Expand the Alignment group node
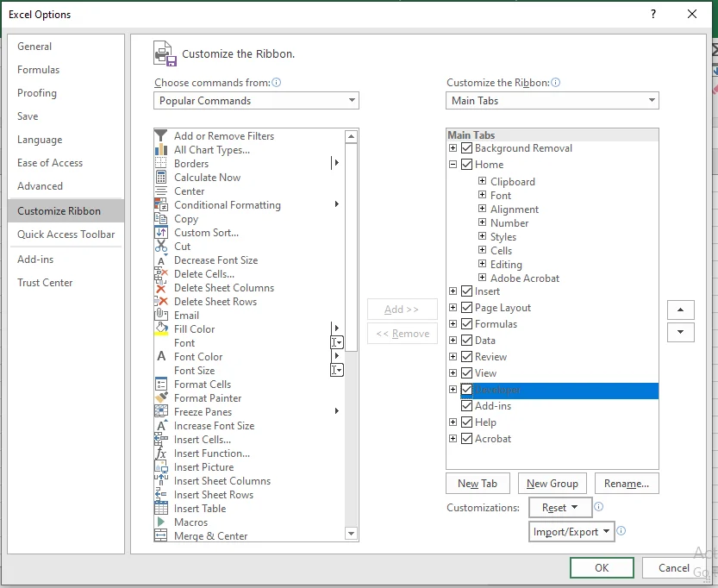The width and height of the screenshot is (718, 588). 482,209
